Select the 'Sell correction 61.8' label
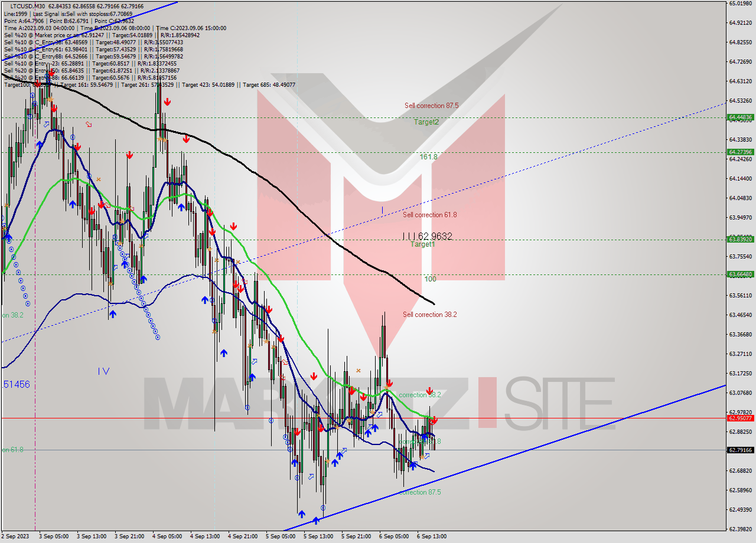This screenshot has height=543, width=756. (x=429, y=215)
